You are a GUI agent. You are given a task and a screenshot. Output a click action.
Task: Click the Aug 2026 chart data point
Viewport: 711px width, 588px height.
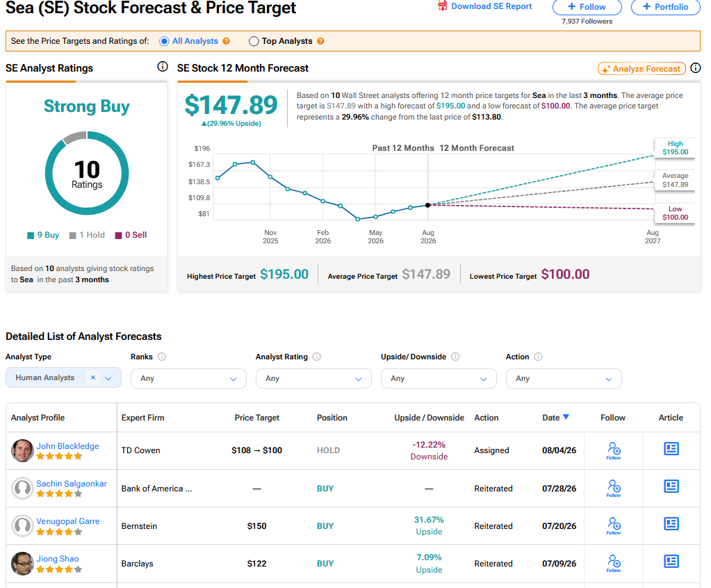coord(427,205)
